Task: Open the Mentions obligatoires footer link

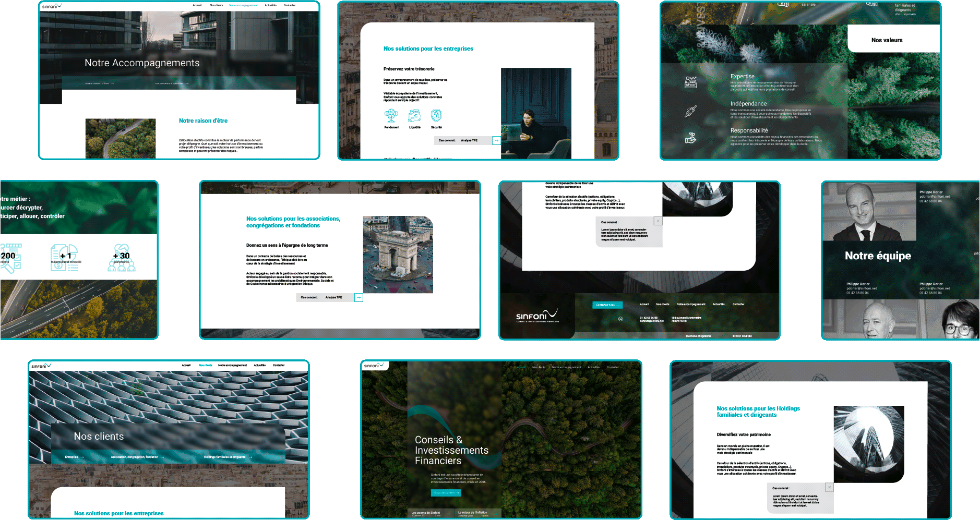Action: [x=698, y=336]
